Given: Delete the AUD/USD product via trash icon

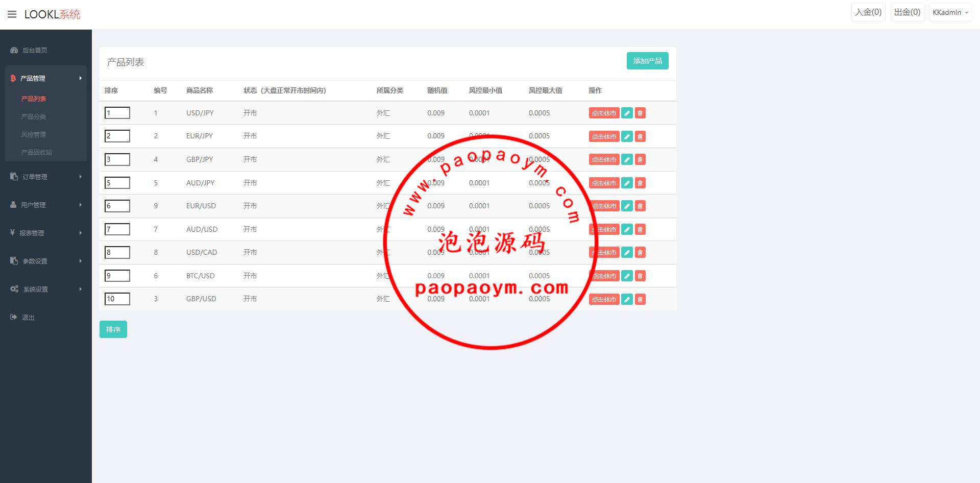Looking at the screenshot, I should [640, 230].
